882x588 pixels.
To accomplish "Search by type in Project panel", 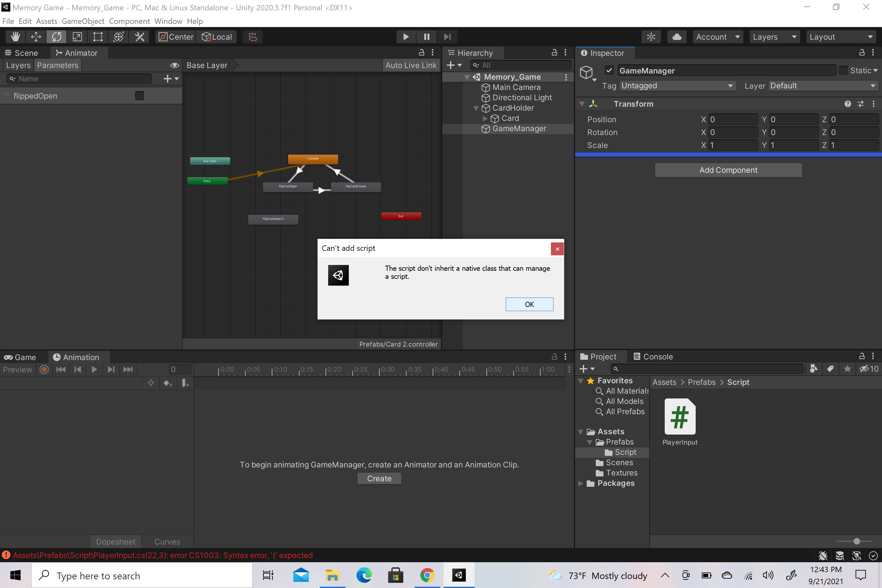I will 813,369.
